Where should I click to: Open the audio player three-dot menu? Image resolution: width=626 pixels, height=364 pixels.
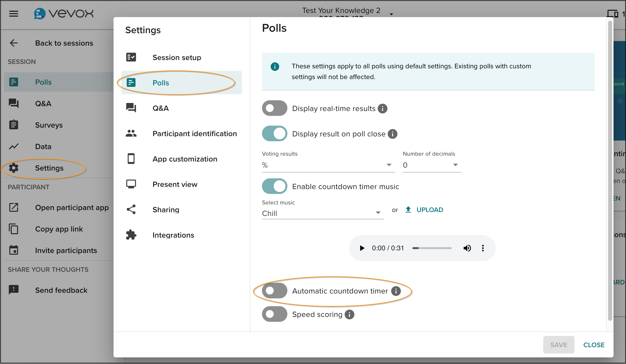(x=483, y=248)
